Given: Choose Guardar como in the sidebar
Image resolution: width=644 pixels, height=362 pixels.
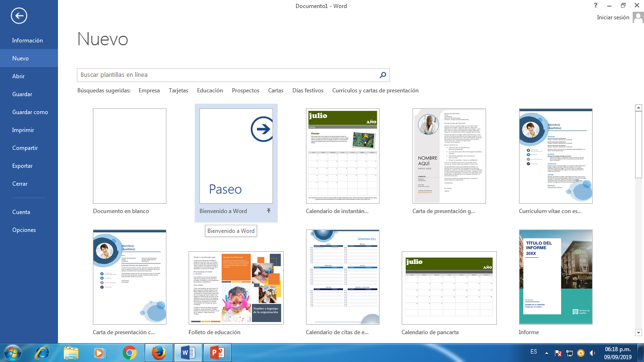Looking at the screenshot, I should coord(29,112).
